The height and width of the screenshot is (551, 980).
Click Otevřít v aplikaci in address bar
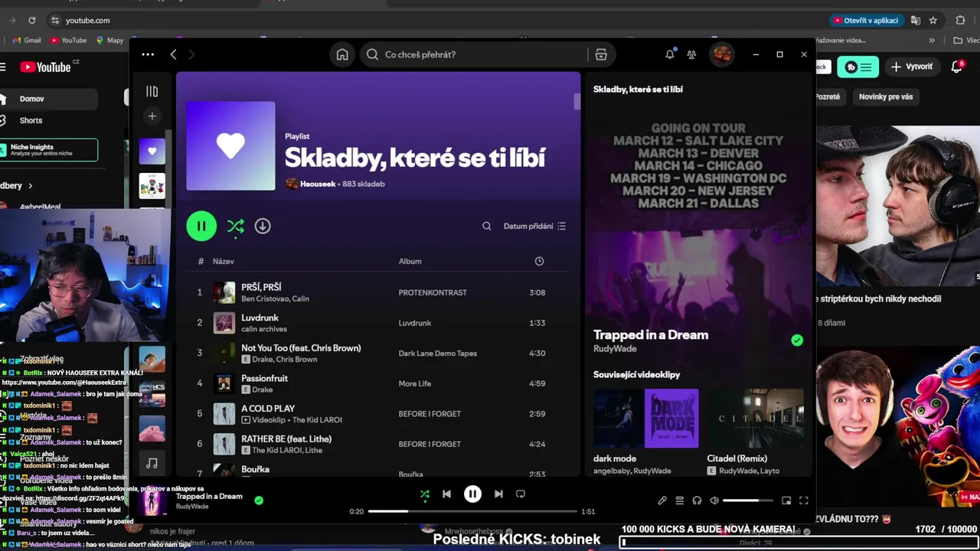click(866, 21)
